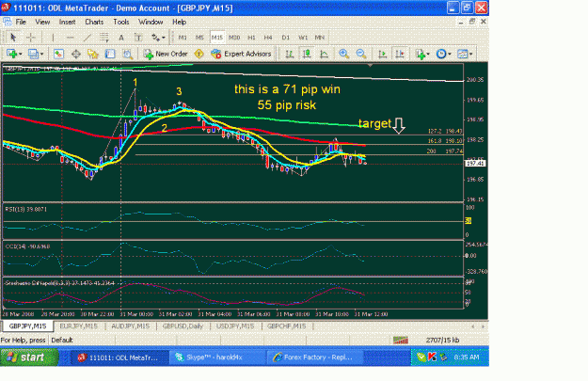Choose the horizontal line drawing tool
This screenshot has width=588, height=381.
click(70, 38)
